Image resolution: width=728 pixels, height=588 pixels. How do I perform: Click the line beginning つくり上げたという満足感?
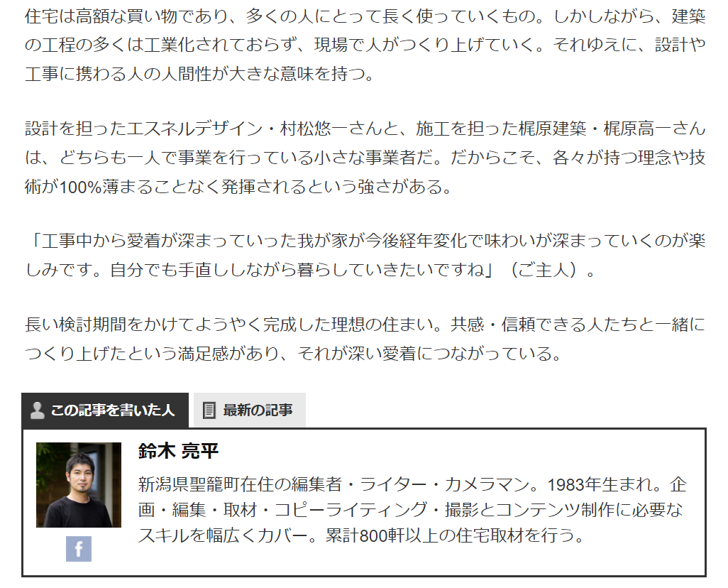[x=294, y=354]
